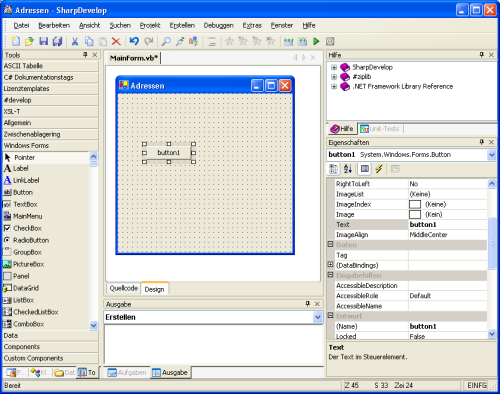Viewport: 500px width, 394px height.
Task: Close the Ausgabe panel
Action: (x=317, y=304)
